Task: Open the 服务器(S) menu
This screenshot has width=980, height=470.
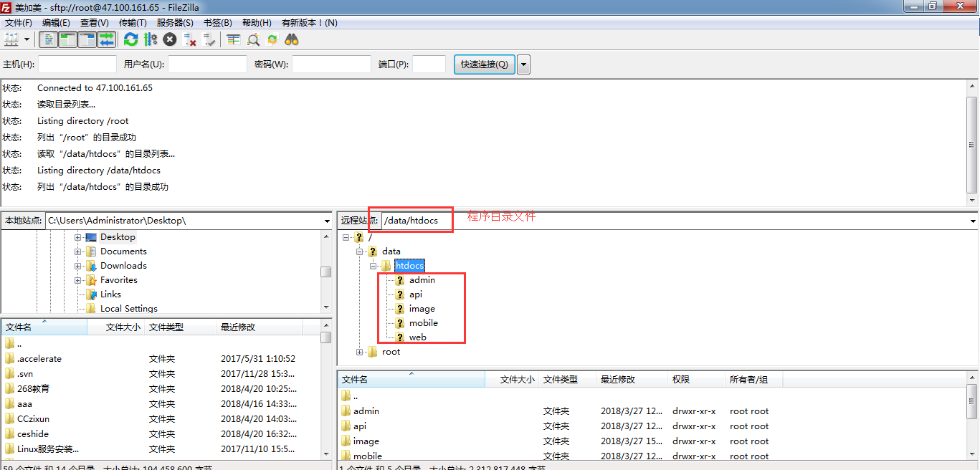Action: 175,23
